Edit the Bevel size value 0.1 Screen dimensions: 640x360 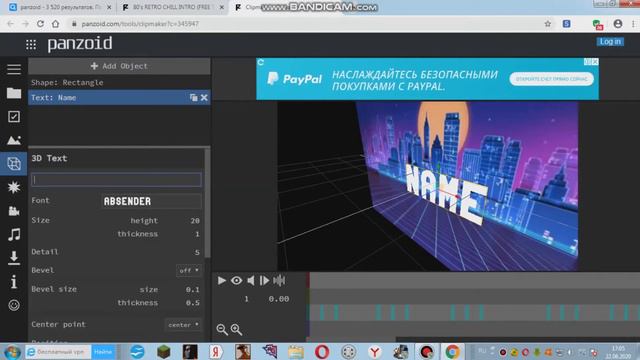click(193, 290)
